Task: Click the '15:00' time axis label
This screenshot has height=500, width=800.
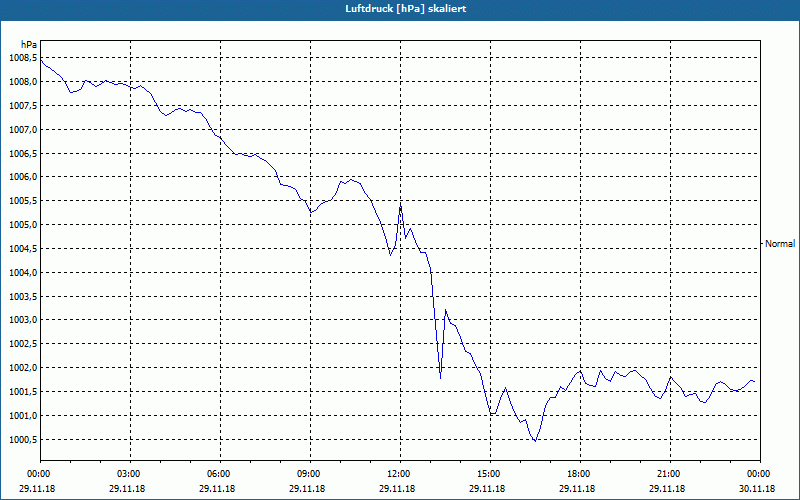Action: point(490,474)
